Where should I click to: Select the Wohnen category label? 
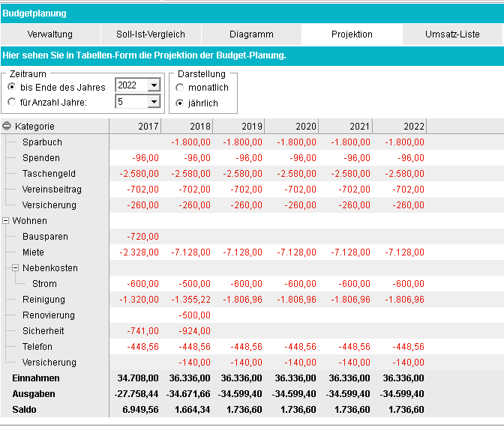(29, 221)
